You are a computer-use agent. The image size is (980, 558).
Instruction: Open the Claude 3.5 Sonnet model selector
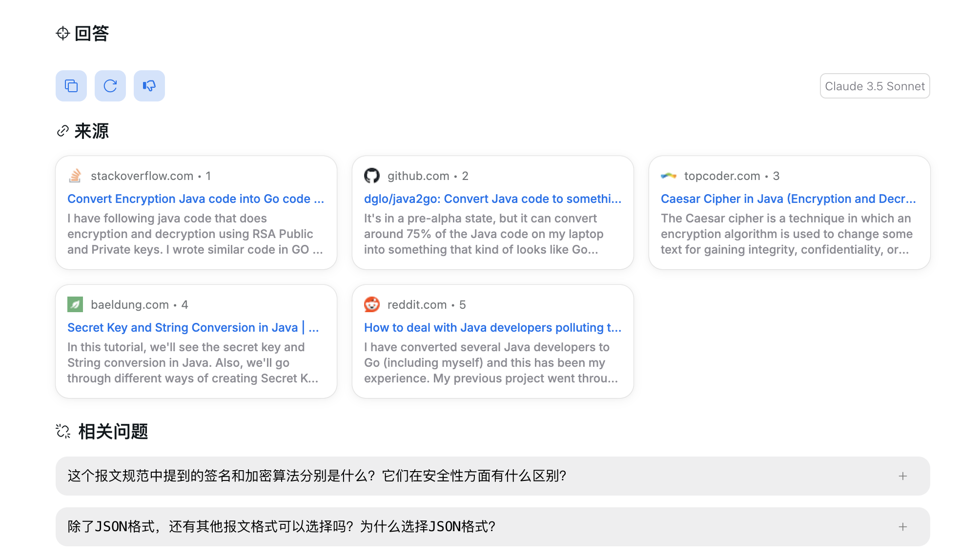point(875,86)
